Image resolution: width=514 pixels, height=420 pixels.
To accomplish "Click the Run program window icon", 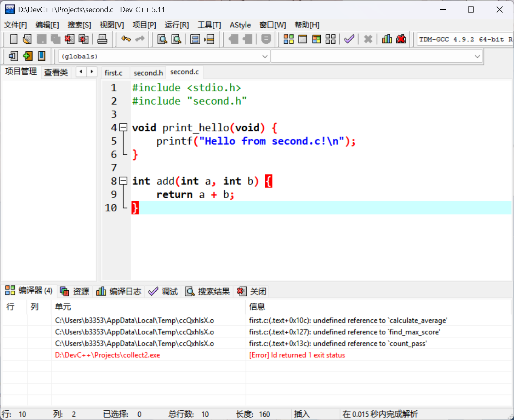I will pyautogui.click(x=302, y=39).
